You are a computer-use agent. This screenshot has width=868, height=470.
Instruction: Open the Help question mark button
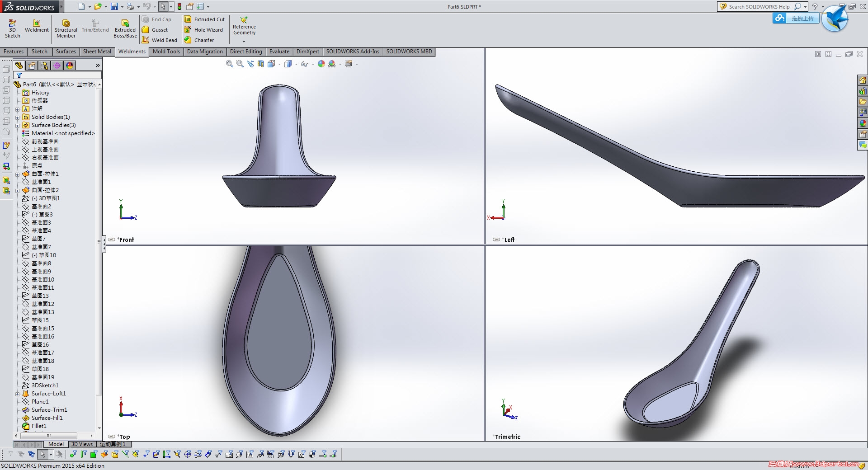tap(815, 7)
